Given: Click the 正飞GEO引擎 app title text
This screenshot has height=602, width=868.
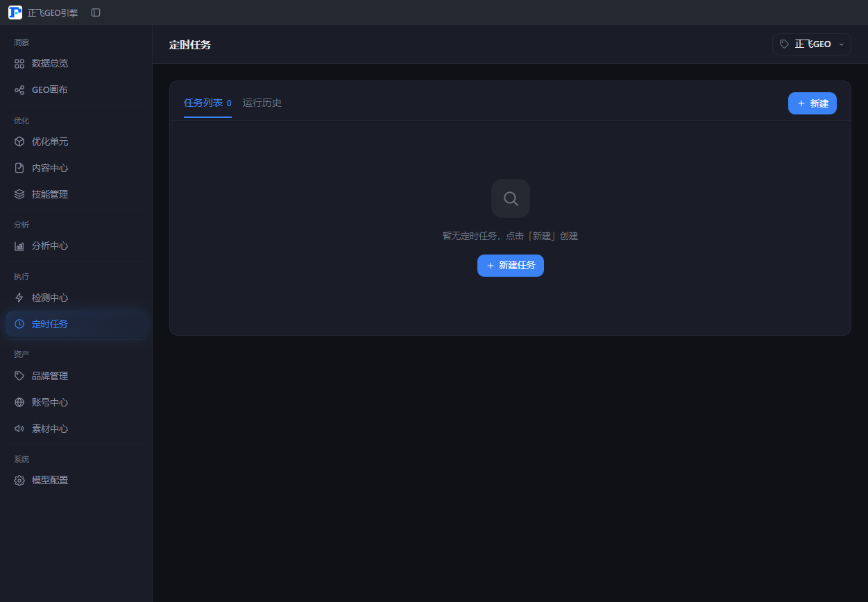Looking at the screenshot, I should tap(53, 12).
